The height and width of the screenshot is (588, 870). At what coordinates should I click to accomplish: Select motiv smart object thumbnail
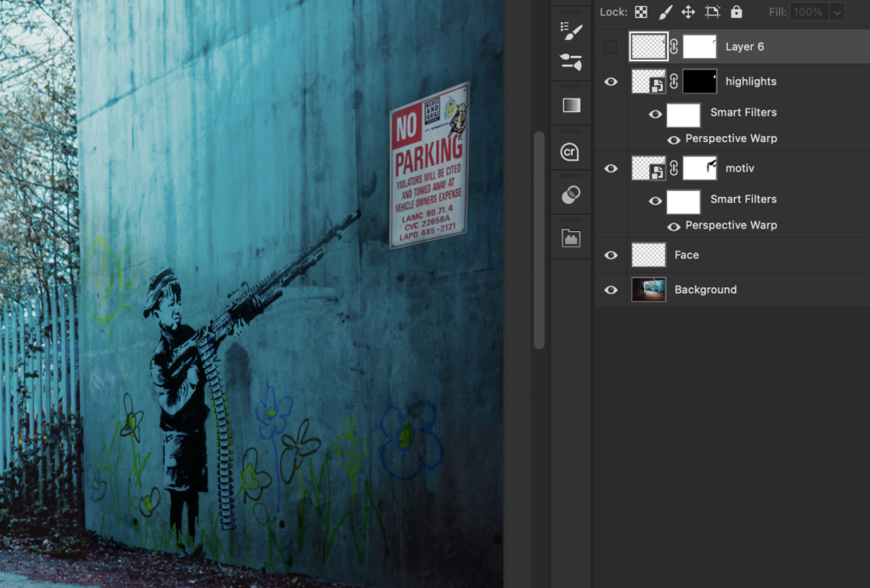click(648, 168)
